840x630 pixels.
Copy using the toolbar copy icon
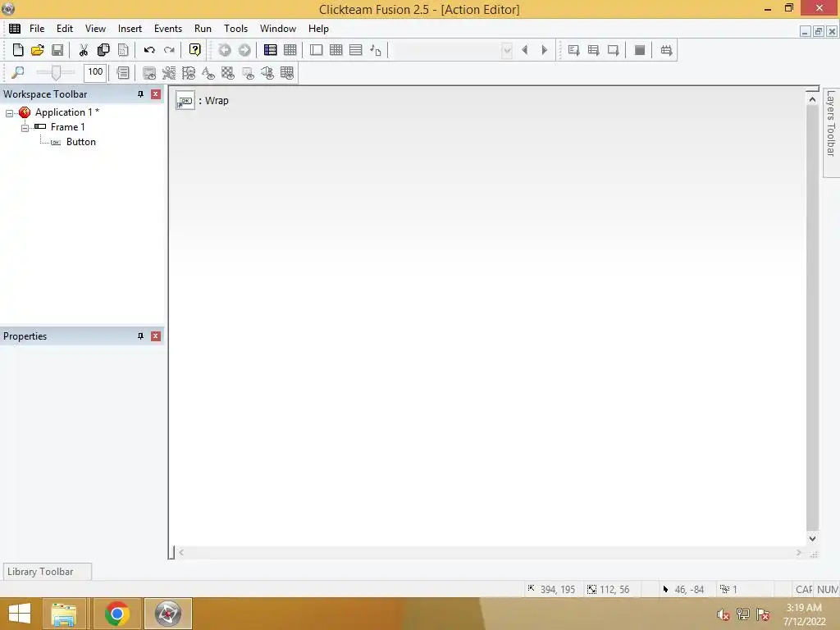point(103,50)
